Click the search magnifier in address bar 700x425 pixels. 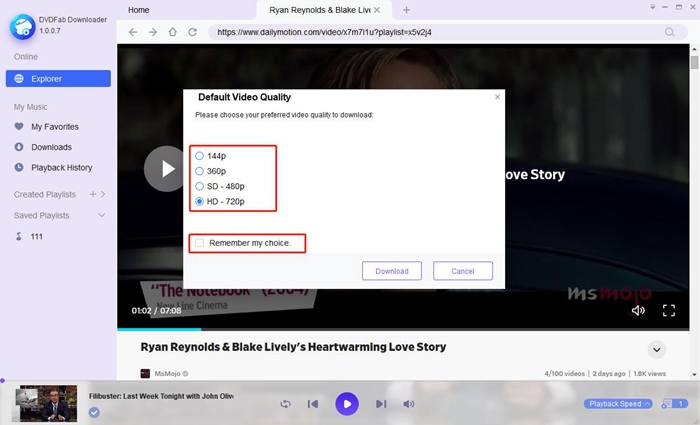point(670,32)
